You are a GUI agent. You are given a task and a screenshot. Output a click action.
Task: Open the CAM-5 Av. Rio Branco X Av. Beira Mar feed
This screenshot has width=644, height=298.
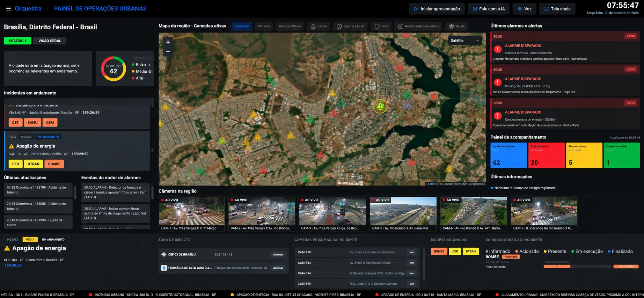403,214
